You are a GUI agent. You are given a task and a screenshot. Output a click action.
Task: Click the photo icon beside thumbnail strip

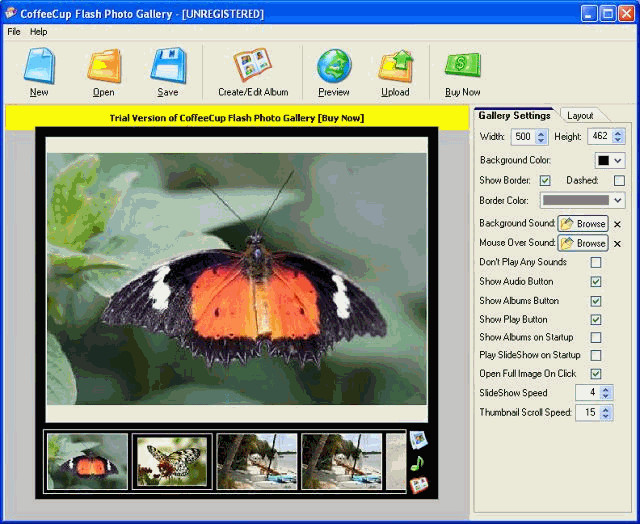point(418,440)
